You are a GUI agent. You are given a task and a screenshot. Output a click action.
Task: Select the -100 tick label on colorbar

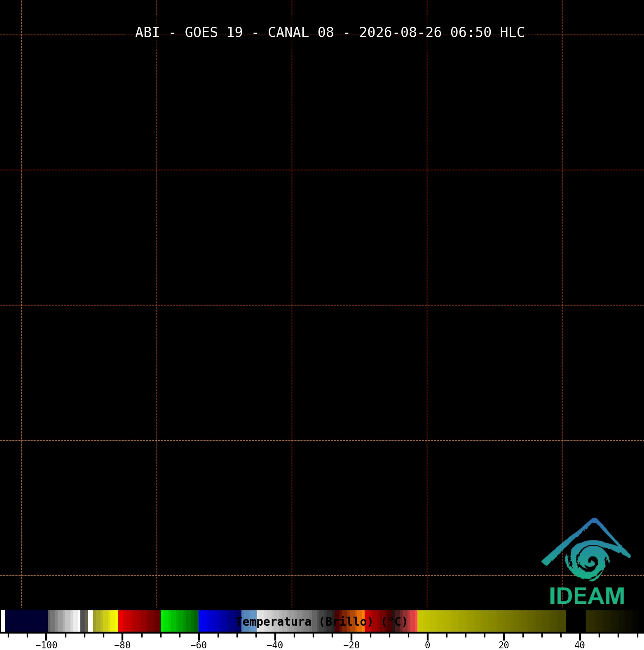46,645
